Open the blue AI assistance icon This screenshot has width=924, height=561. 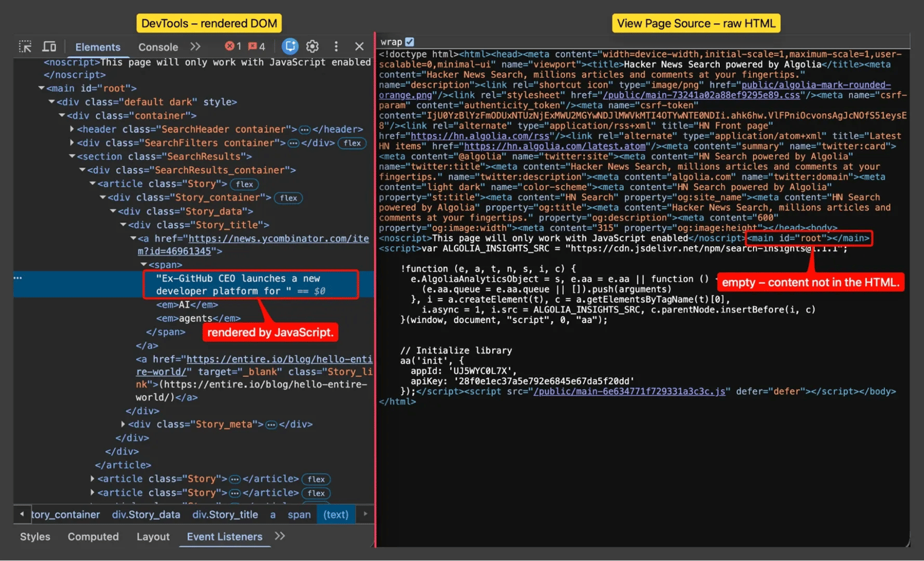(290, 46)
